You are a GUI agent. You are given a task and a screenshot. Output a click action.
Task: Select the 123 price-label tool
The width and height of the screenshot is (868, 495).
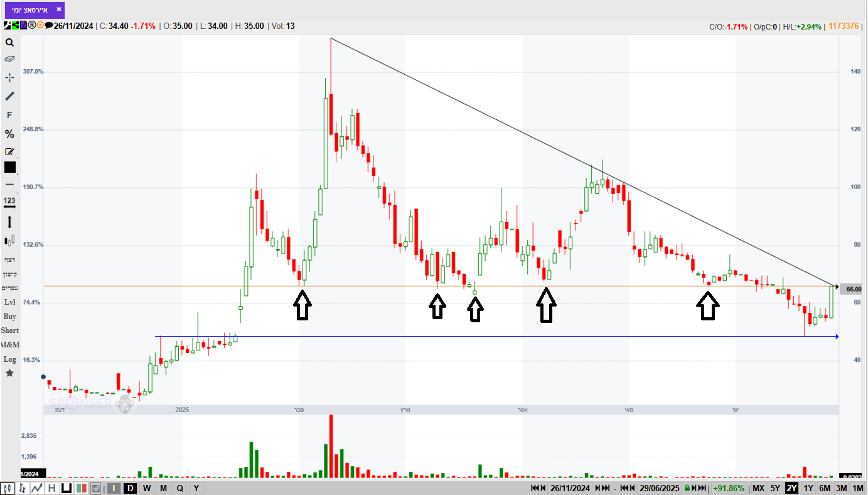[9, 202]
